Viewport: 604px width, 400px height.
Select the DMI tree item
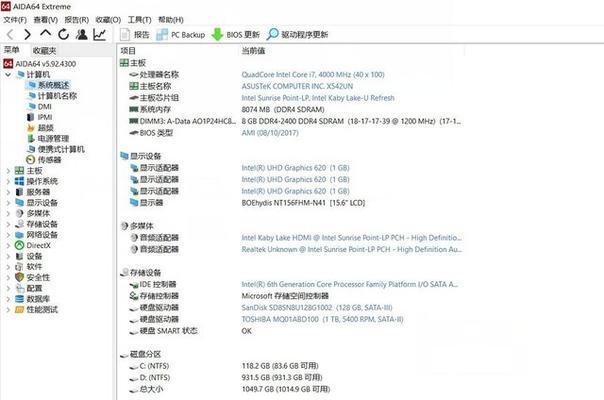(40, 106)
